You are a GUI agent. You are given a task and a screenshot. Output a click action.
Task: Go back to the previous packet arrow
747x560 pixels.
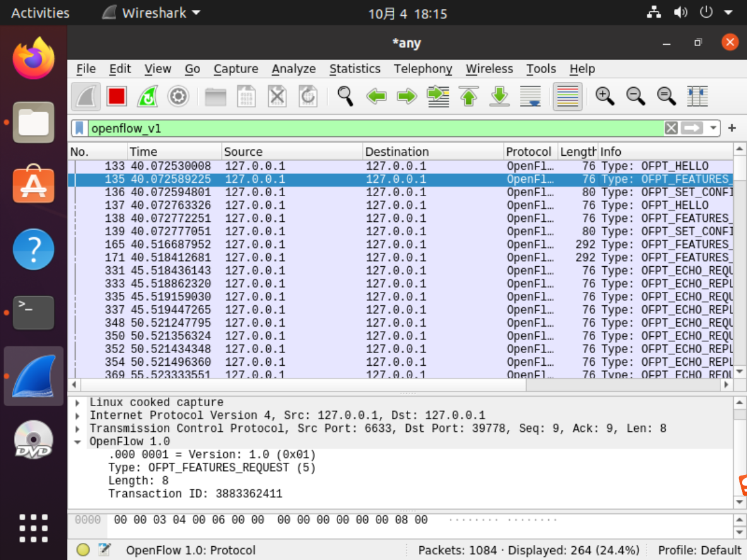377,96
